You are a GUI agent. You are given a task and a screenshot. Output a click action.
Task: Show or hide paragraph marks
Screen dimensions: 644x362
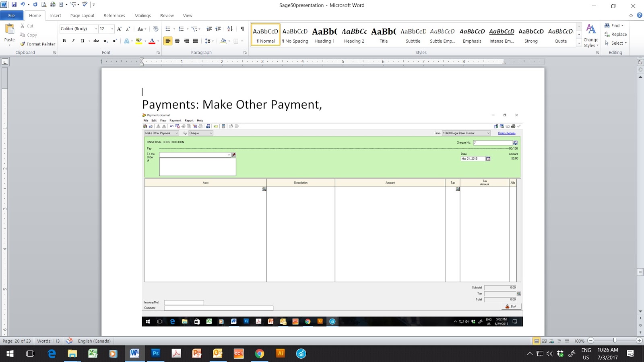pos(242,29)
